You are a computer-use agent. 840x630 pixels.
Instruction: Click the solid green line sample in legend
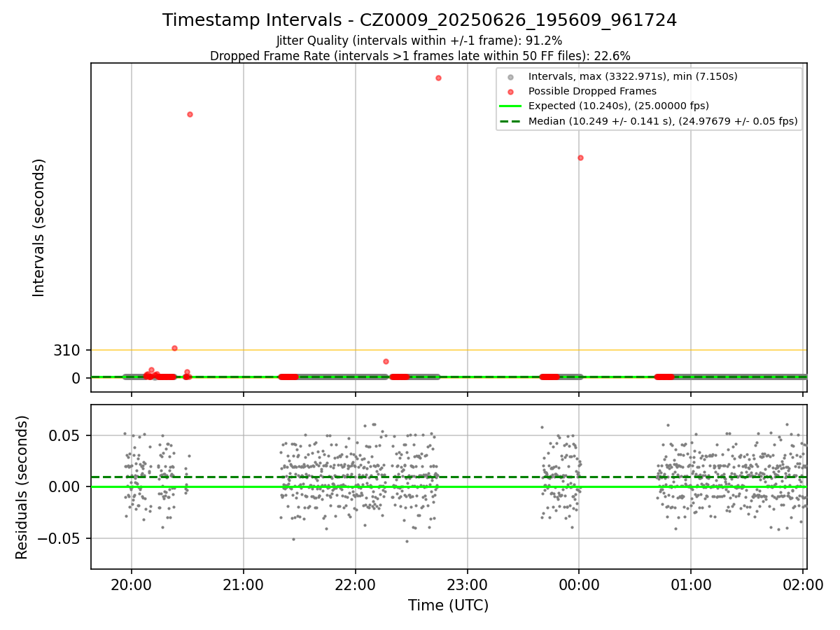tap(511, 106)
